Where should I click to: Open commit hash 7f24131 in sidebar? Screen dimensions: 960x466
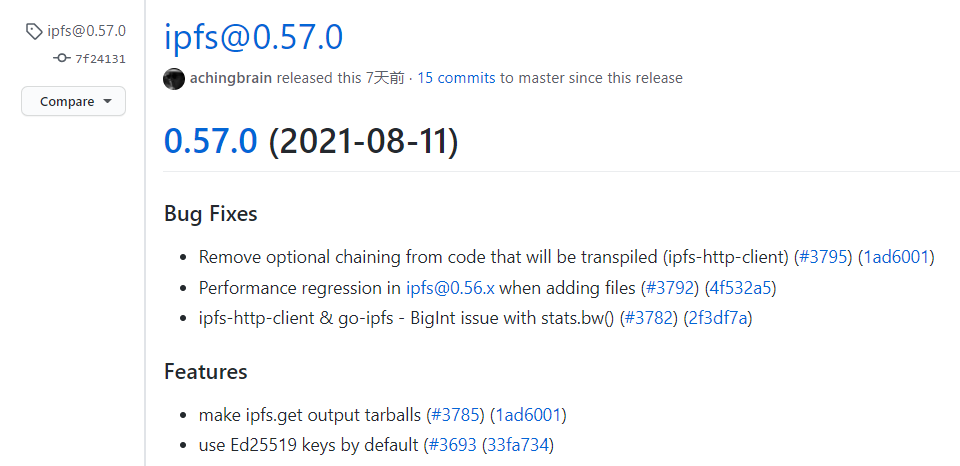coord(100,59)
